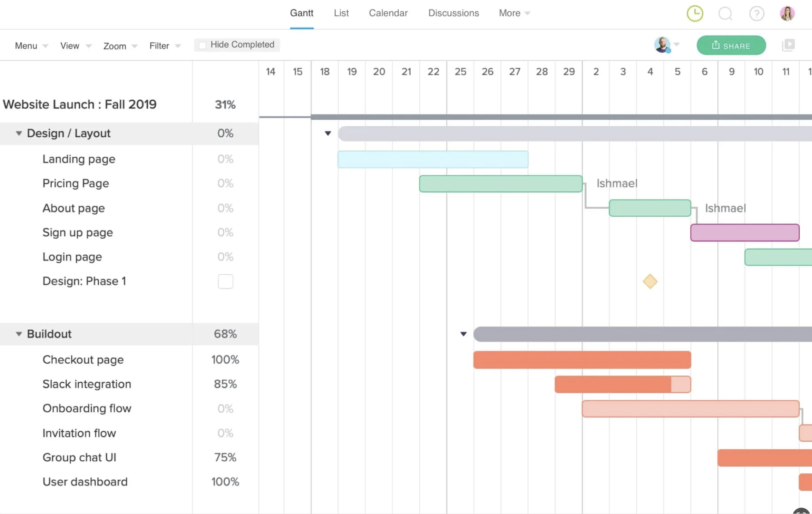This screenshot has height=514, width=812.
Task: Click the Share button
Action: [731, 45]
